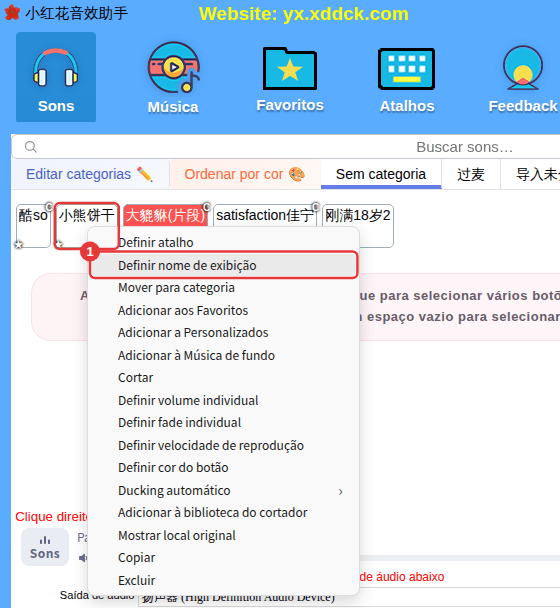Select Mostrar local original
The width and height of the screenshot is (560, 608).
(224, 535)
